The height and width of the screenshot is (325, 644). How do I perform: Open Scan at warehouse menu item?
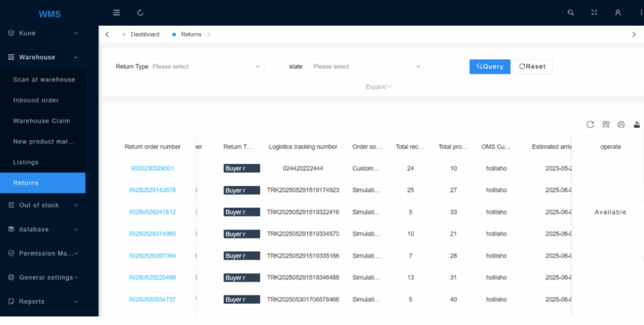pos(44,79)
